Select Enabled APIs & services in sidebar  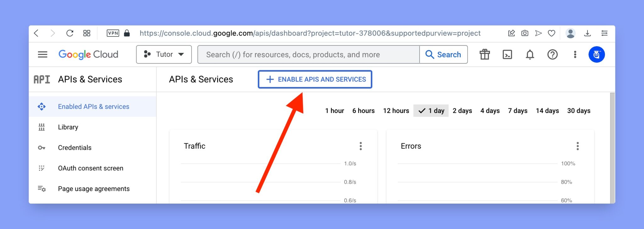(x=93, y=106)
